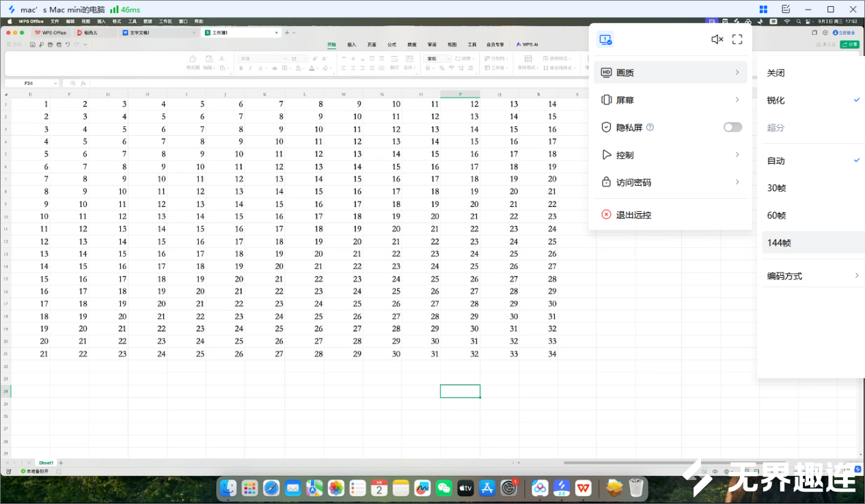
Task: Toggle italic formatting in ribbon
Action: [250, 68]
